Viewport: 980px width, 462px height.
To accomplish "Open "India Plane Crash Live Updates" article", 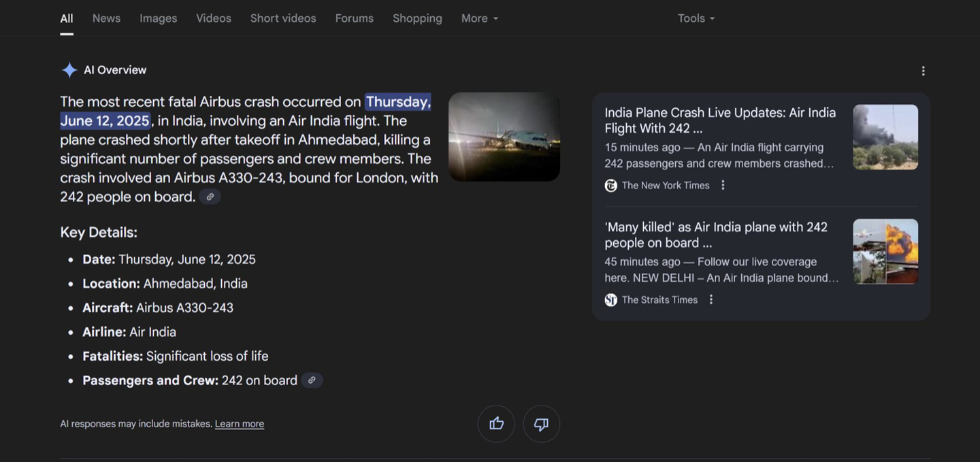I will coord(720,120).
